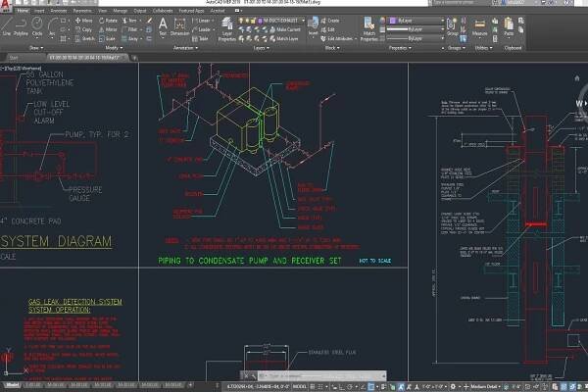Choose the Circle drawing tool
This screenshot has height=392, width=588.
39,24
